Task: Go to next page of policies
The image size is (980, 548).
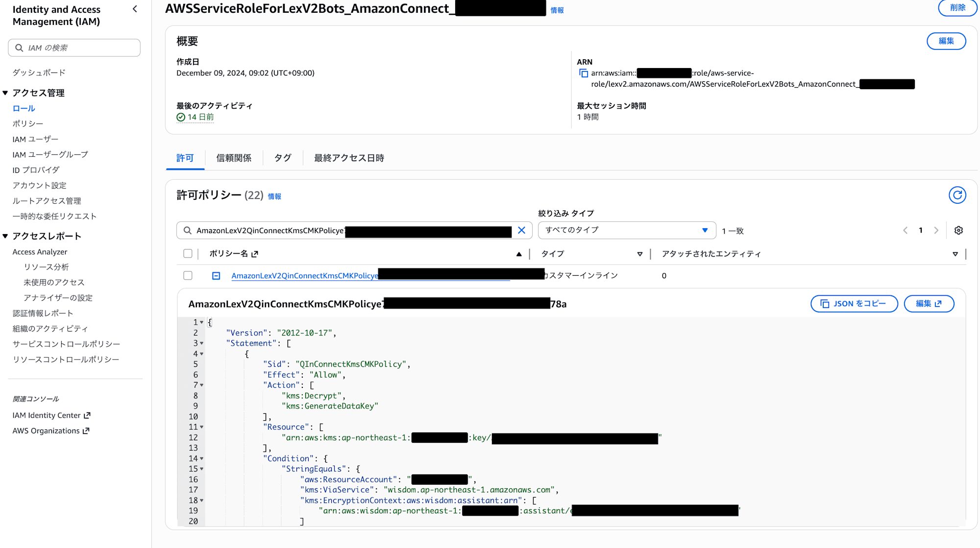Action: click(936, 230)
